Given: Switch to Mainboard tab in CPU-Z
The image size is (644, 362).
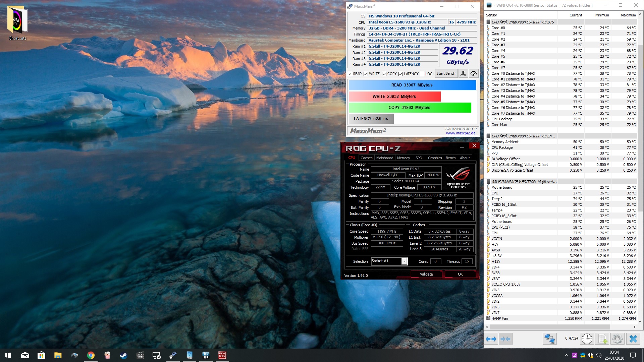Looking at the screenshot, I should tap(385, 158).
